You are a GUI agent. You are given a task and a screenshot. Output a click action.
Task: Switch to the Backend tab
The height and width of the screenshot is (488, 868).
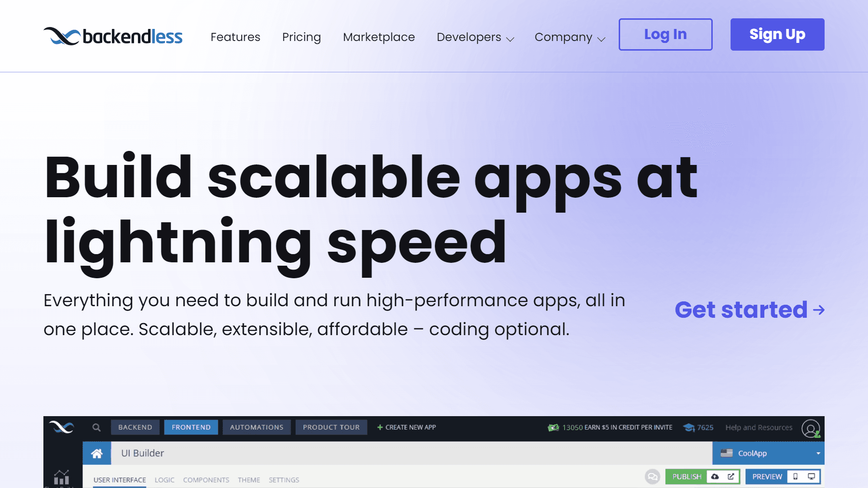135,427
